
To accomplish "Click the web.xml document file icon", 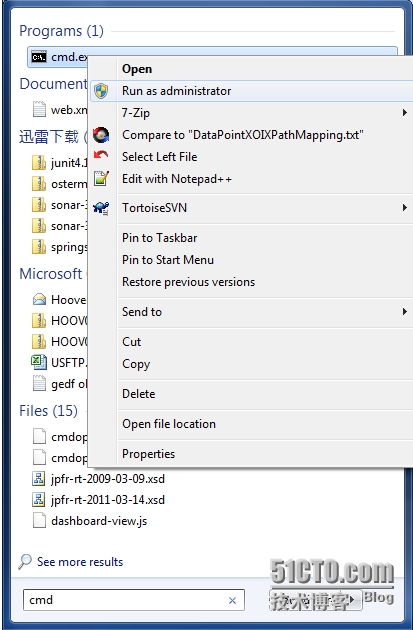I will click(x=39, y=109).
